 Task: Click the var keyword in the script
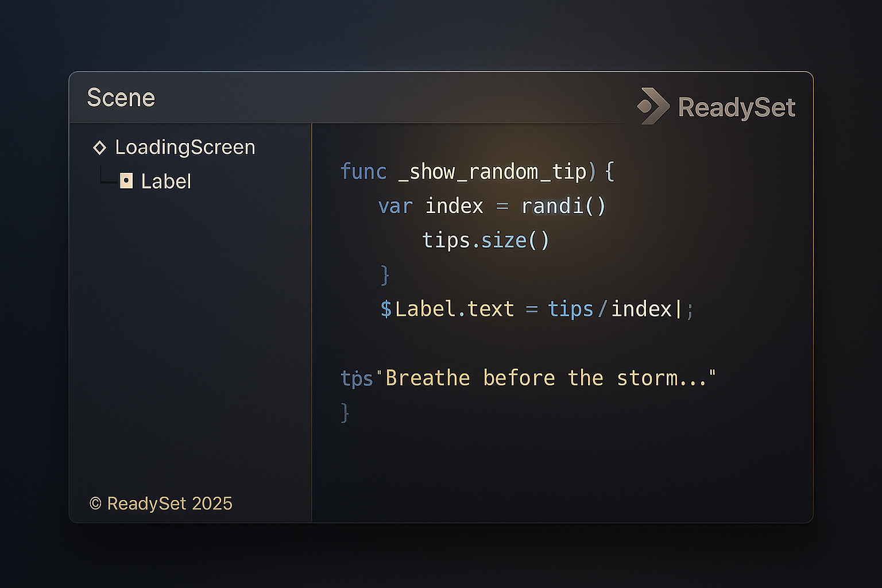click(395, 206)
